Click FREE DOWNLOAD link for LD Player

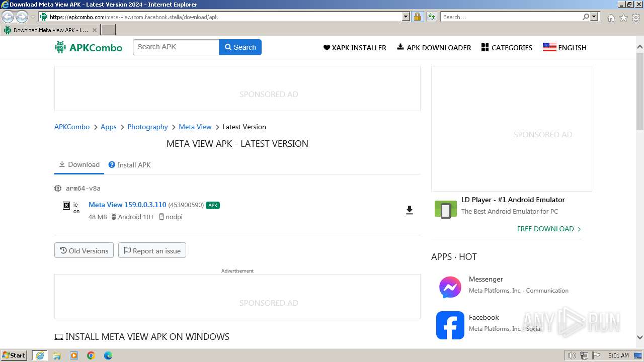tap(549, 229)
